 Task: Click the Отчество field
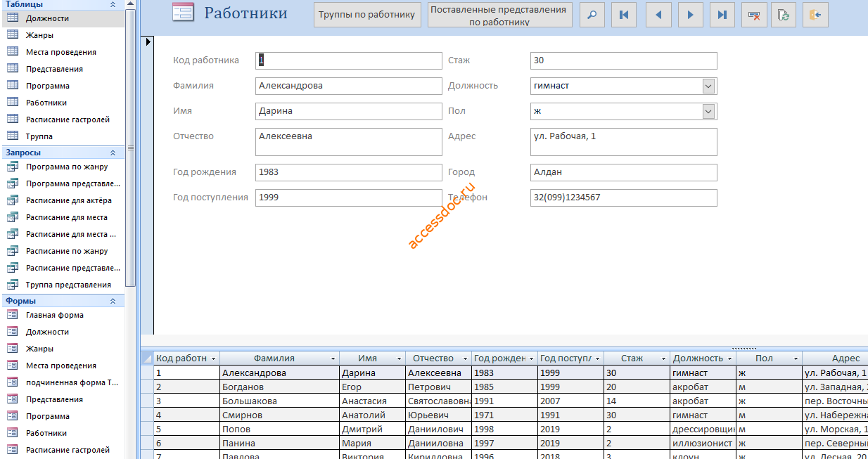pyautogui.click(x=349, y=141)
